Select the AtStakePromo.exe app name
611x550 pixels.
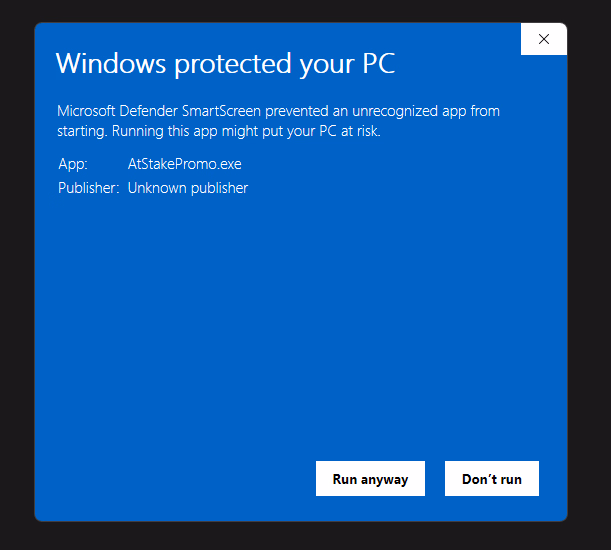185,164
